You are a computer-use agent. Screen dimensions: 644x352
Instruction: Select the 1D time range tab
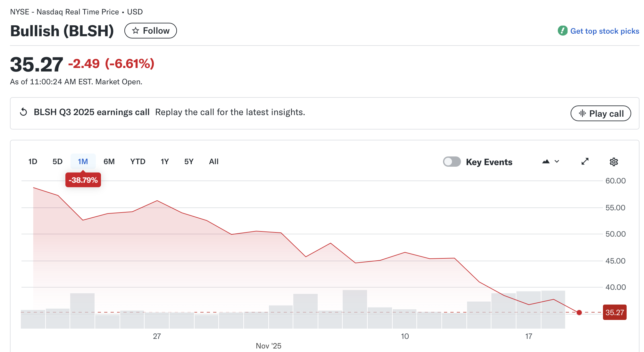point(33,162)
